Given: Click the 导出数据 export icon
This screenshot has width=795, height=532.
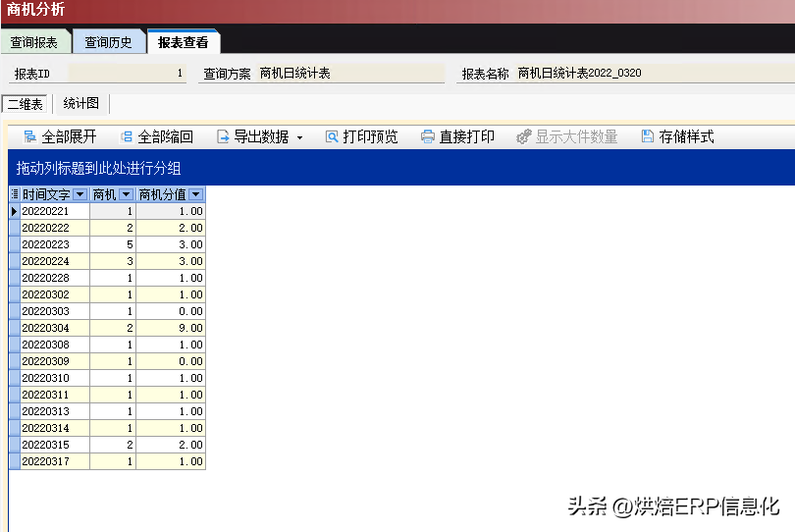Looking at the screenshot, I should point(223,136).
